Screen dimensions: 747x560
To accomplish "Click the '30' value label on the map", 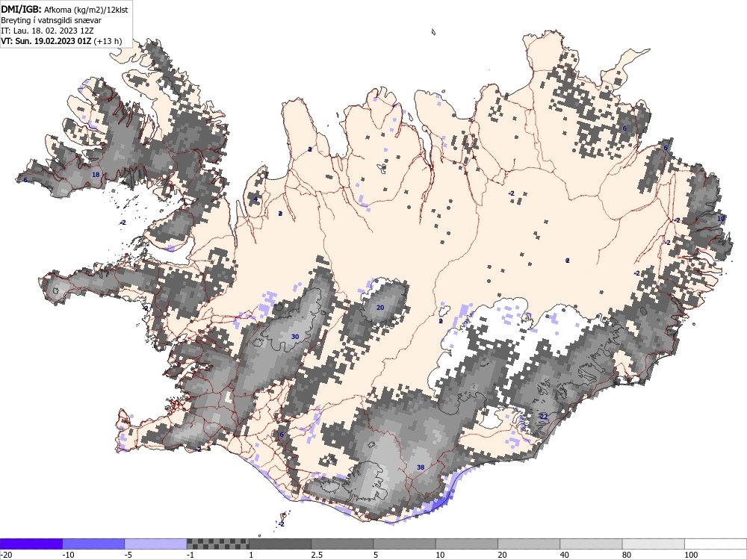I will pyautogui.click(x=295, y=337).
